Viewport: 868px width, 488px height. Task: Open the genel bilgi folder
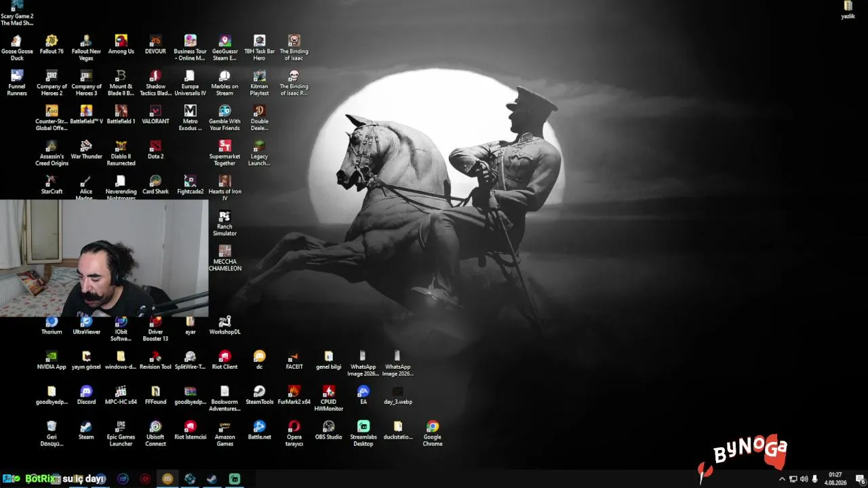328,361
